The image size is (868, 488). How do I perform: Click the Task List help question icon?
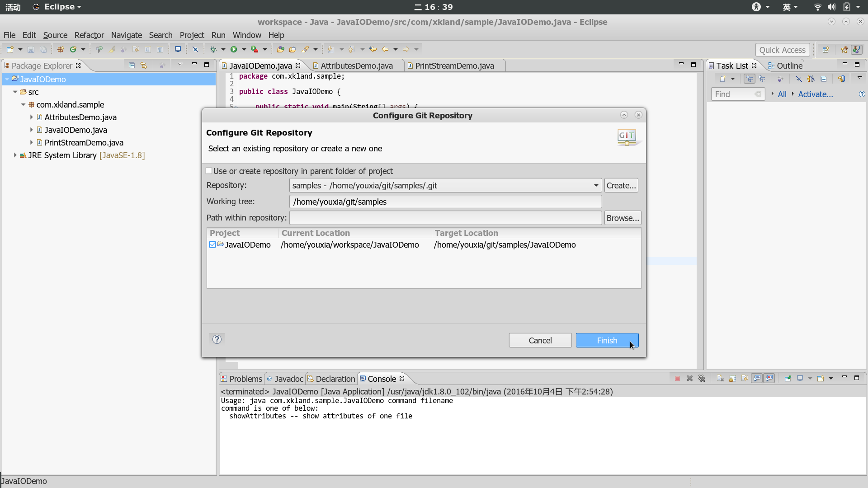pos(862,94)
